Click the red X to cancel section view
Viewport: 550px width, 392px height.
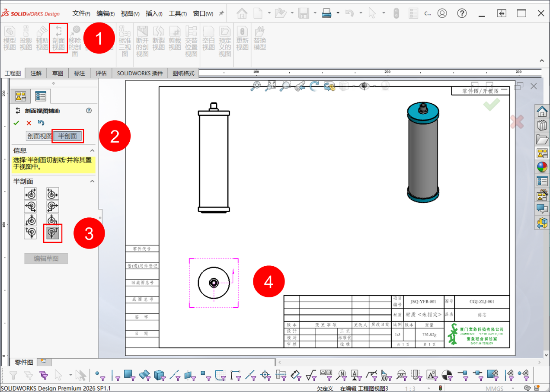point(29,123)
